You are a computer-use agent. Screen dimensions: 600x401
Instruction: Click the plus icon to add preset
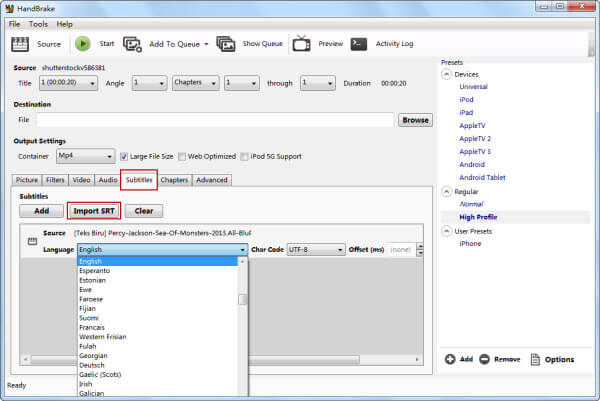450,359
